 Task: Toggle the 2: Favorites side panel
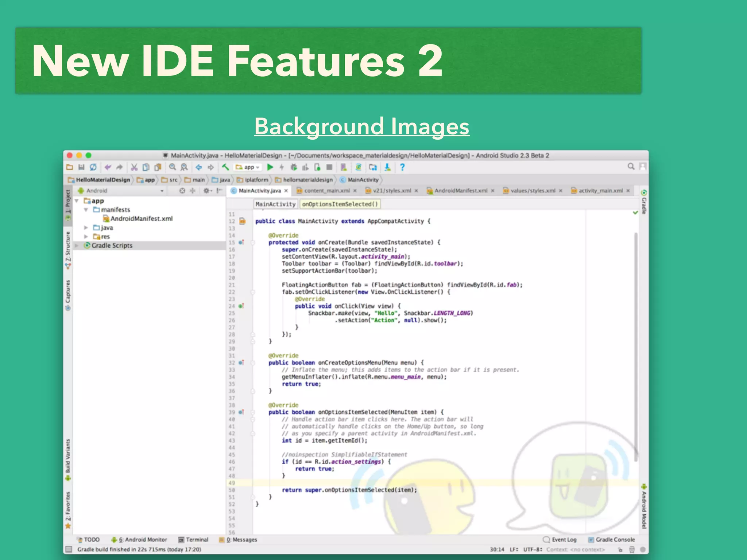click(68, 510)
